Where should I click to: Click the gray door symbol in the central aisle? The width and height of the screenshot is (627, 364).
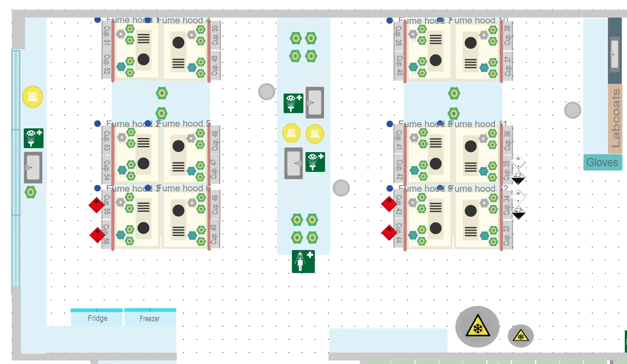tap(316, 102)
